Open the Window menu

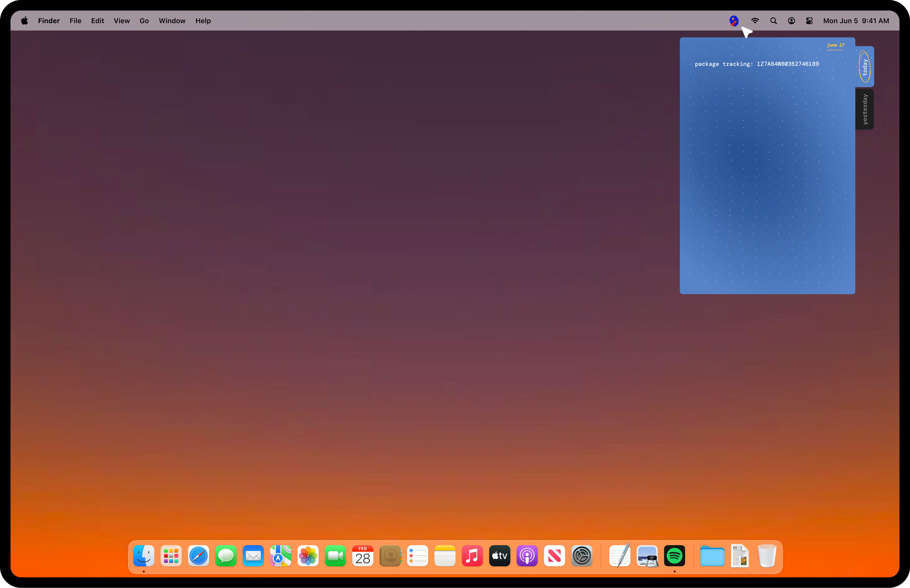(172, 21)
